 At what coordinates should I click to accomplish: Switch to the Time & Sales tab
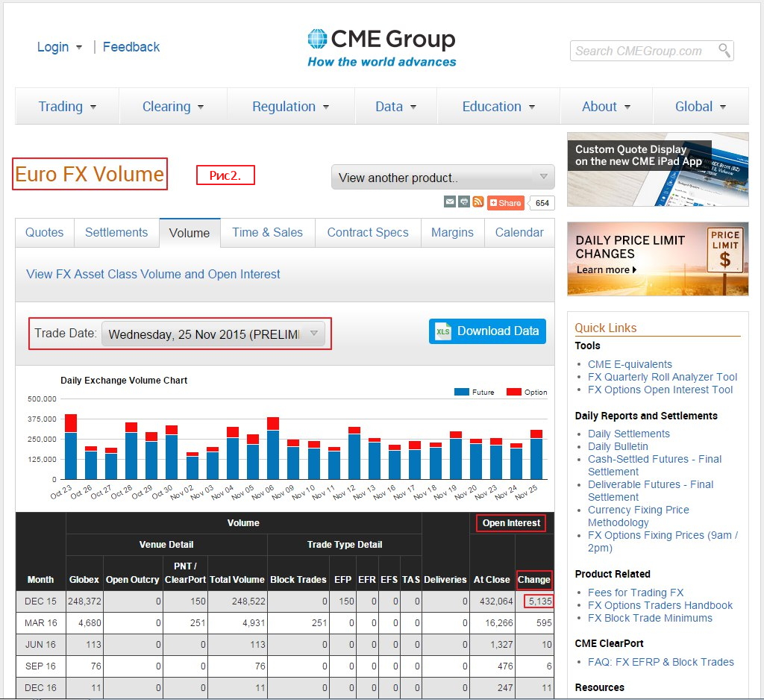tap(268, 233)
